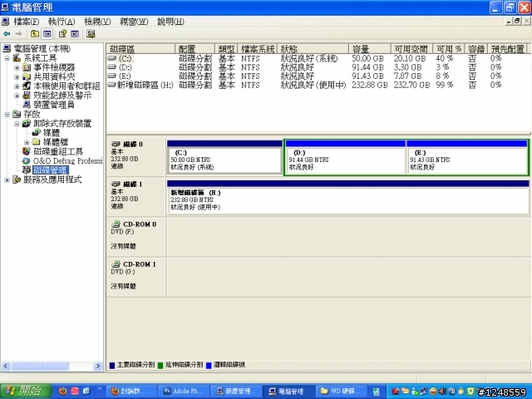Screen dimensions: 532x399
Task: Collapse the 系統工具 tree node
Action: pos(7,58)
